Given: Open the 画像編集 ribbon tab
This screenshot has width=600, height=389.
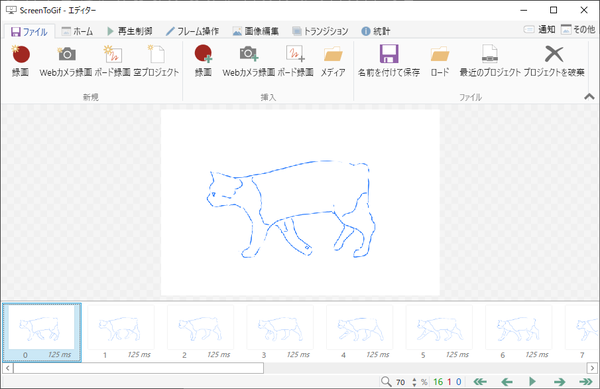Looking at the screenshot, I should 256,31.
